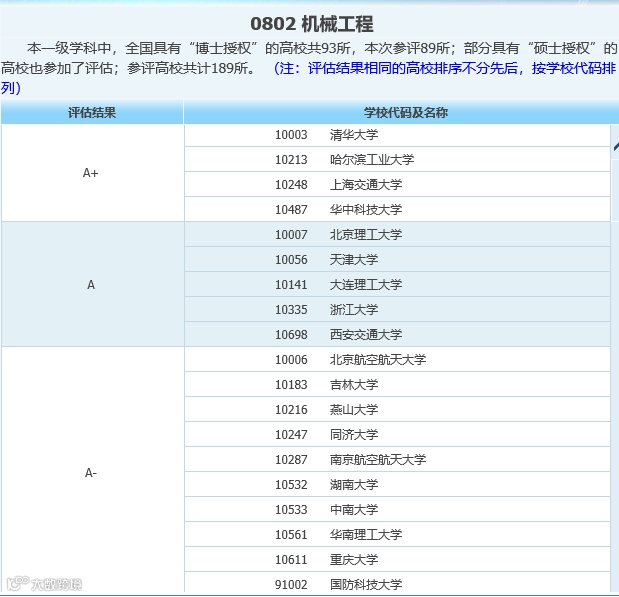Click the row '10287 南京航空航天大学'
Screen dimensions: 619x597
pos(397,459)
